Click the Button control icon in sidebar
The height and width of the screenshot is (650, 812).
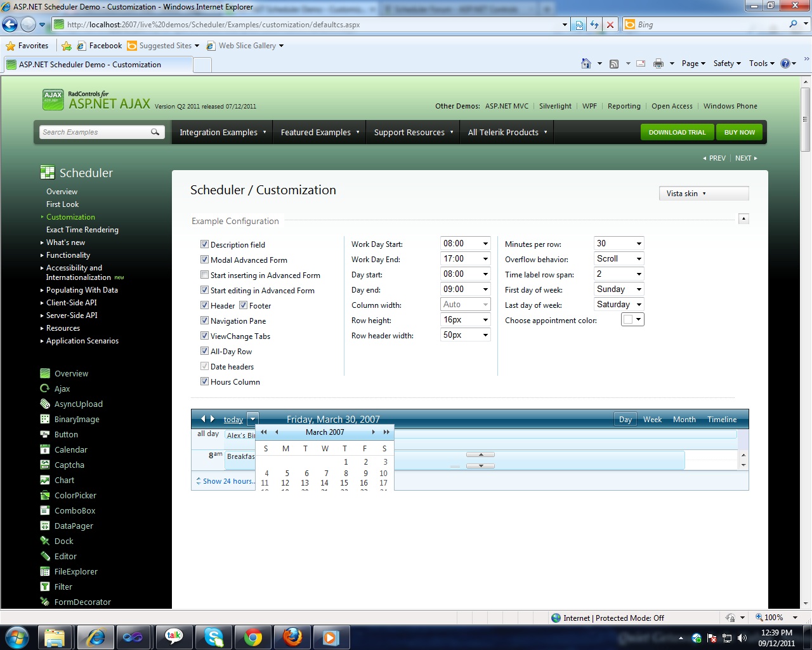click(45, 434)
